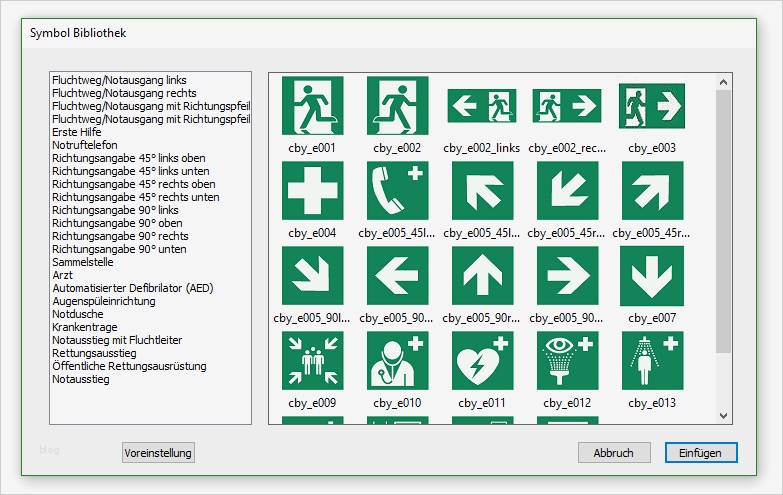
Task: Click the scrollbar up arrow in symbol grid
Action: click(x=724, y=82)
